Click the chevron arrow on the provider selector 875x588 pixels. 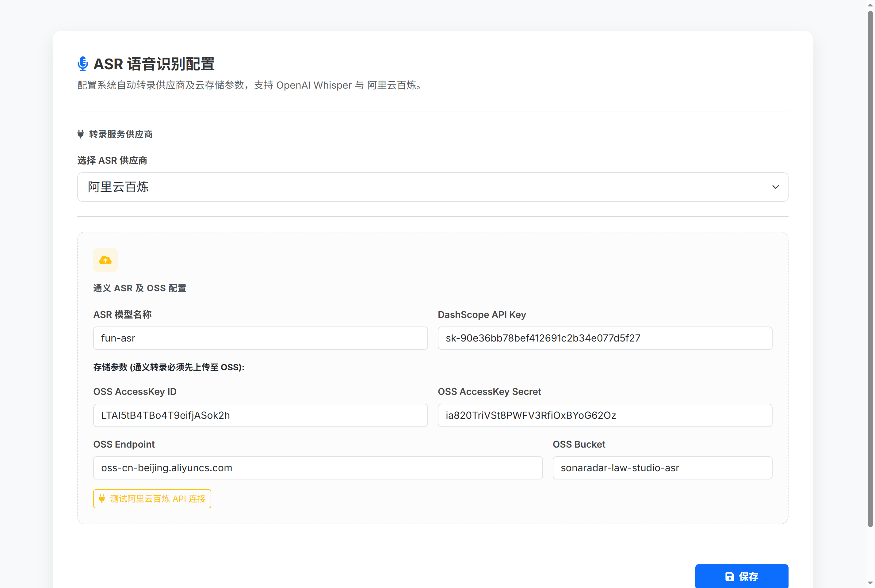point(775,187)
